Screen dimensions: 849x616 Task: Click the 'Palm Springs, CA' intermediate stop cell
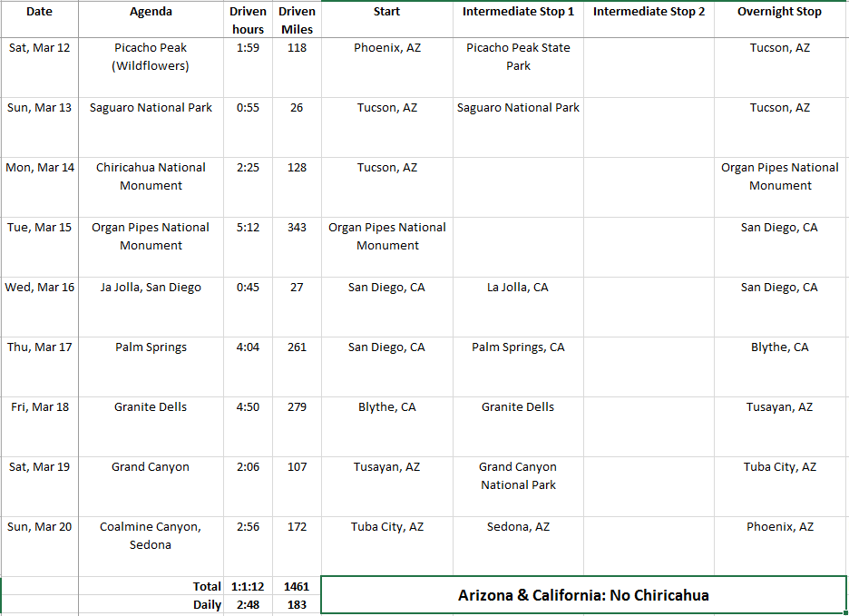coord(518,347)
